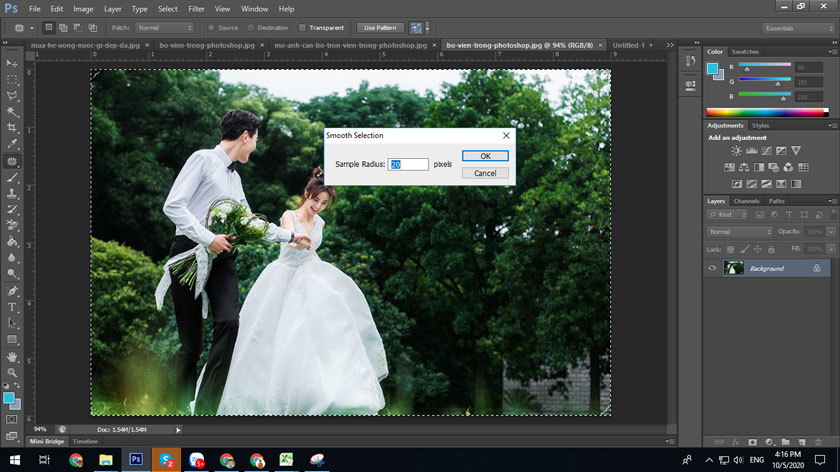Image resolution: width=840 pixels, height=472 pixels.
Task: Select the Horizontal Type tool
Action: 12,307
